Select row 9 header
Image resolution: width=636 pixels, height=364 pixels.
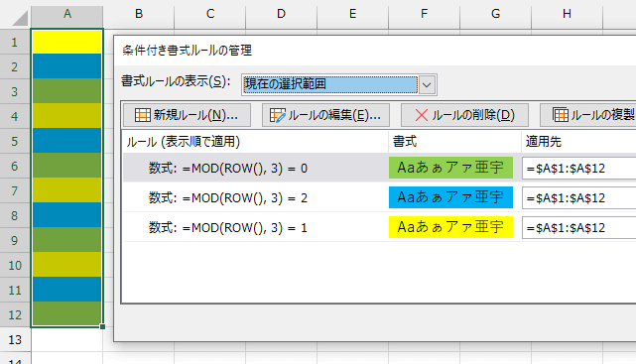15,240
